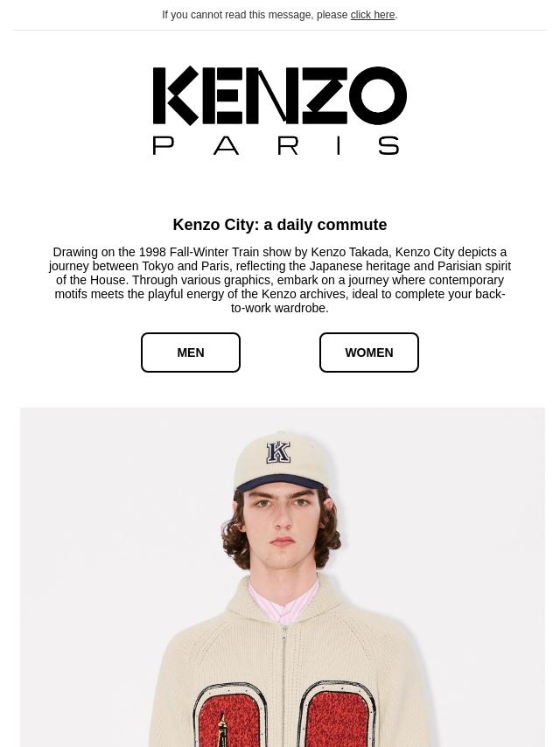The width and height of the screenshot is (560, 747).
Task: Click the navy brim of the cap
Action: pyautogui.click(x=279, y=484)
